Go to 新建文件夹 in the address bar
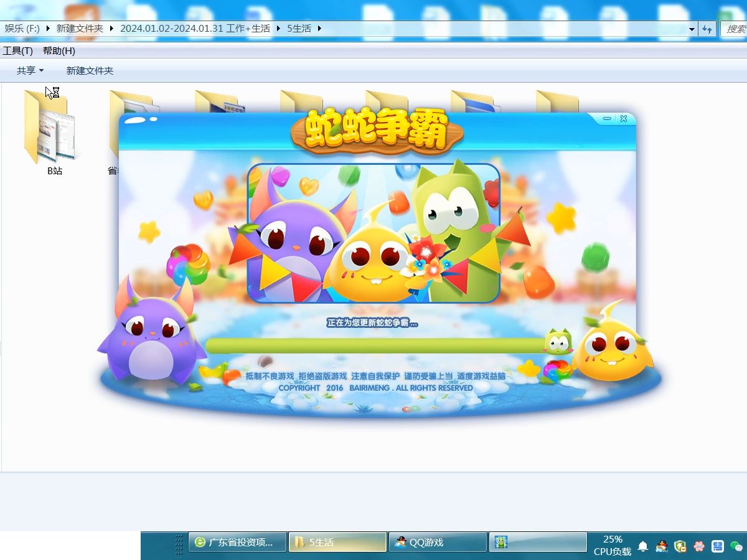This screenshot has height=560, width=747. 80,29
